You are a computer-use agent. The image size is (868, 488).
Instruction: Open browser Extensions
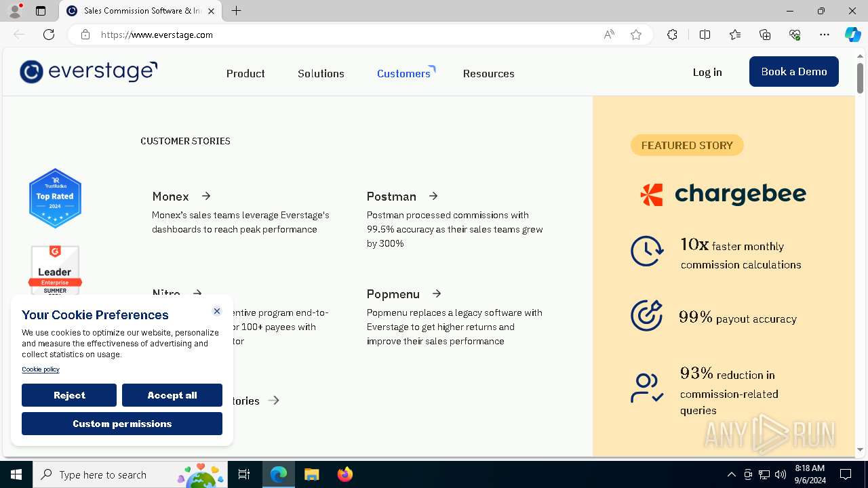click(672, 35)
